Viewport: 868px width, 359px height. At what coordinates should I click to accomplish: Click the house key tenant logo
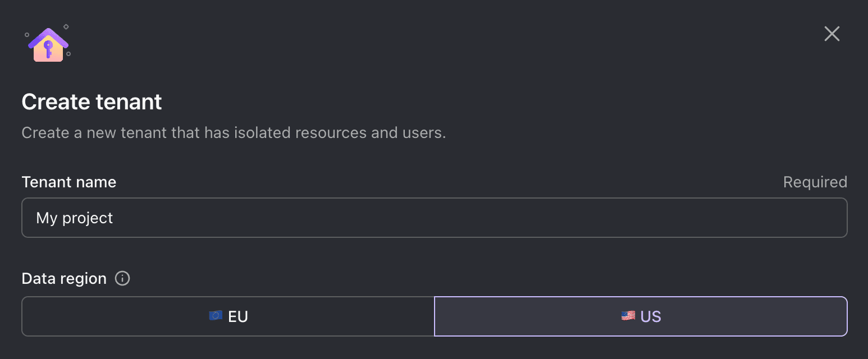pos(48,44)
